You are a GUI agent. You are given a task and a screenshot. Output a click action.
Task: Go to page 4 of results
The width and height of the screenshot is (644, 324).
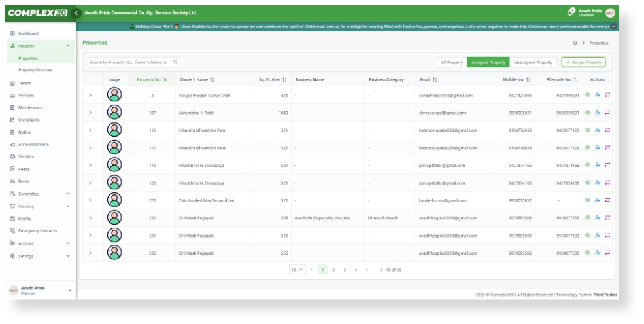[356, 270]
